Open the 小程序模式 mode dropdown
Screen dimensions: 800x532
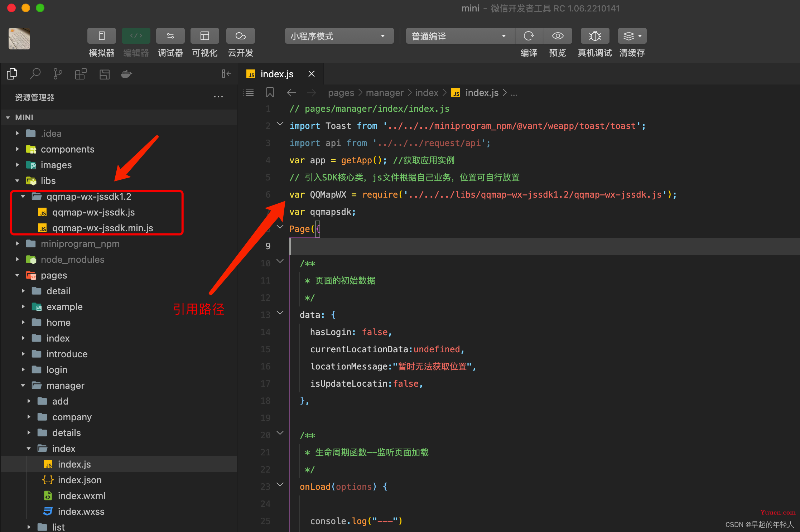click(x=339, y=36)
